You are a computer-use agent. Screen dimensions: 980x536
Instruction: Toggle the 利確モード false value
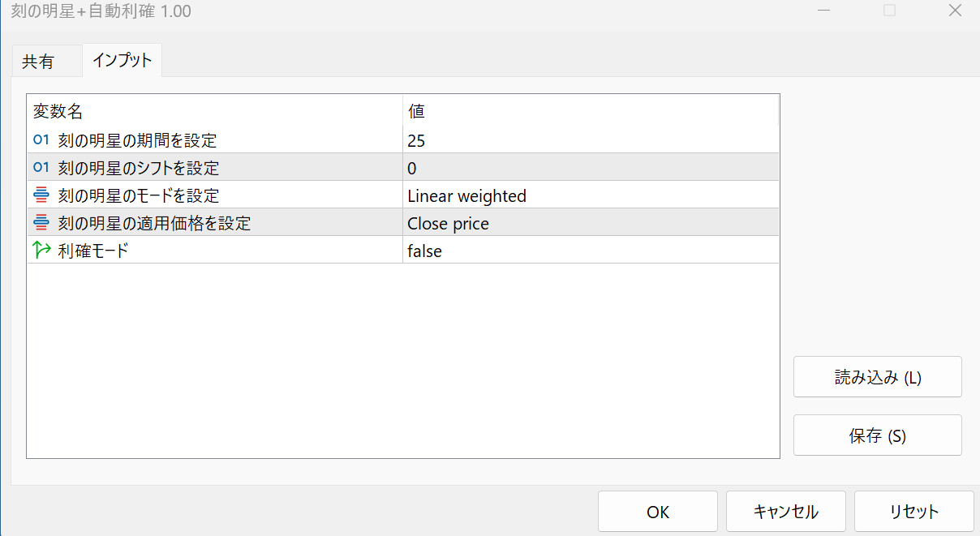(590, 251)
